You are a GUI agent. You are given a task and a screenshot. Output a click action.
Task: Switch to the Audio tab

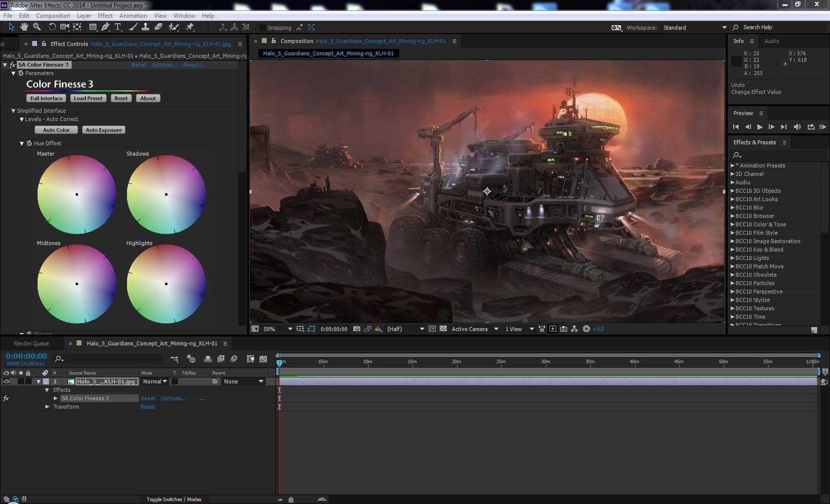pos(772,42)
